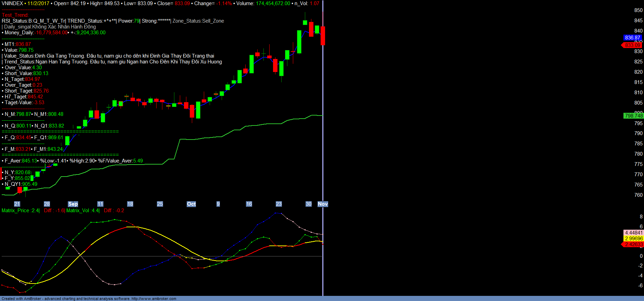Click the Oct month marker on date axis

pyautogui.click(x=191, y=204)
